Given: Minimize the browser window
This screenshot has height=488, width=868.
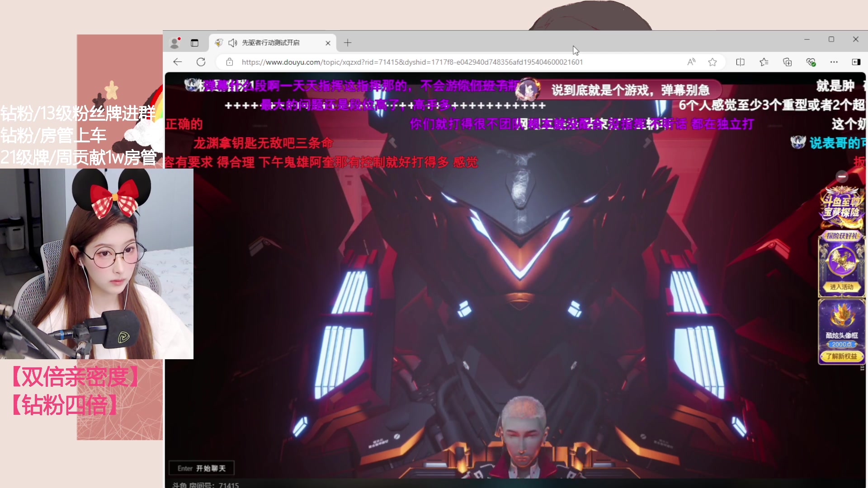Looking at the screenshot, I should tap(807, 39).
